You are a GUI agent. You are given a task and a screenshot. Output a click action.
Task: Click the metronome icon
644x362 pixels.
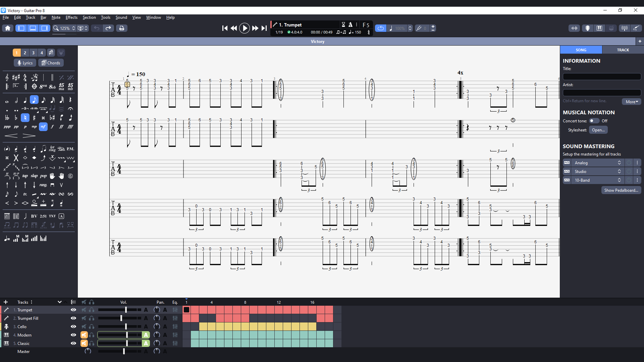(x=350, y=24)
